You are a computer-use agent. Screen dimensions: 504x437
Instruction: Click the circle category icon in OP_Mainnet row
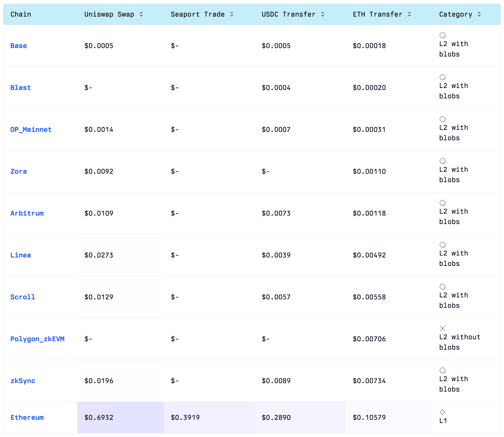pos(442,119)
